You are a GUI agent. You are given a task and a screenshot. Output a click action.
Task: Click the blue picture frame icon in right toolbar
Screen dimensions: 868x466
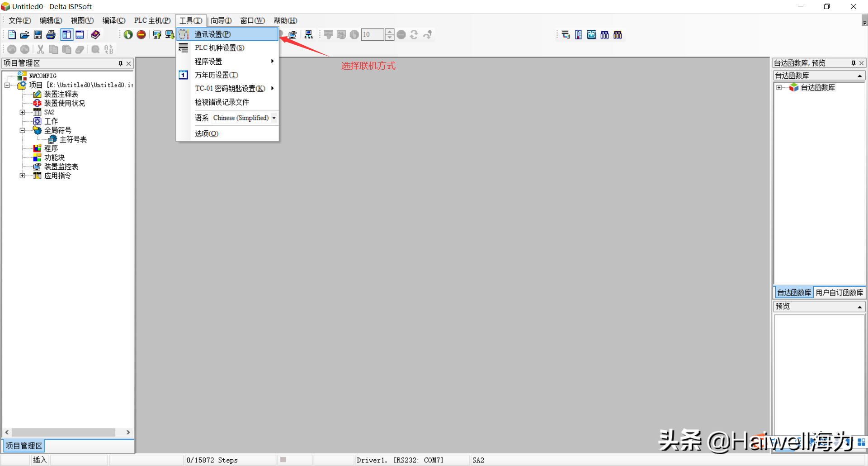(591, 35)
